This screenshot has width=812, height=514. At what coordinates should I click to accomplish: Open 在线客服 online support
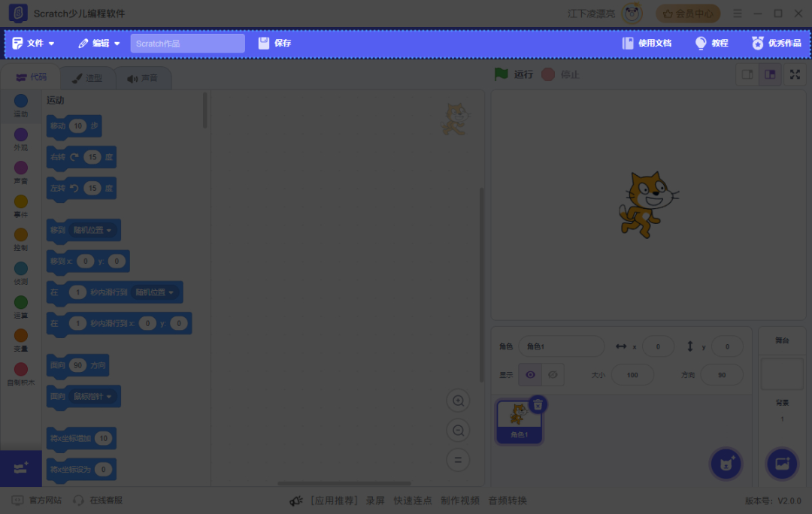pyautogui.click(x=98, y=500)
